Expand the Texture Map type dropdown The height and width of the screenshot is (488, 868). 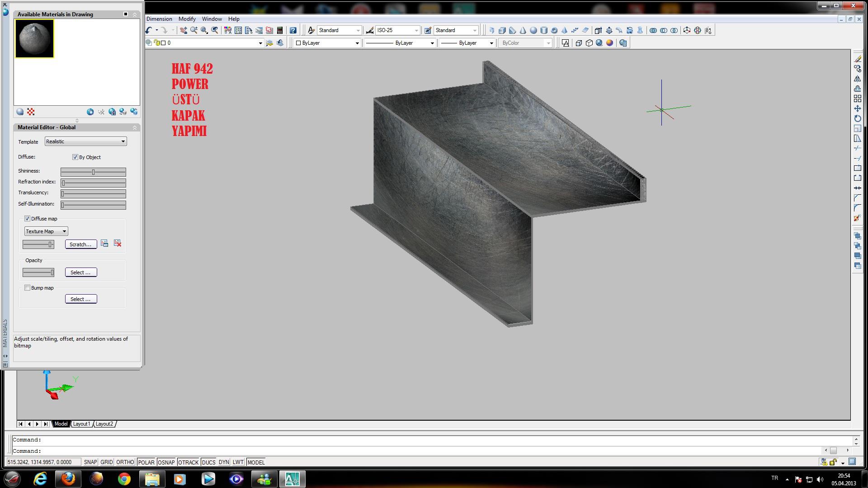pos(46,231)
